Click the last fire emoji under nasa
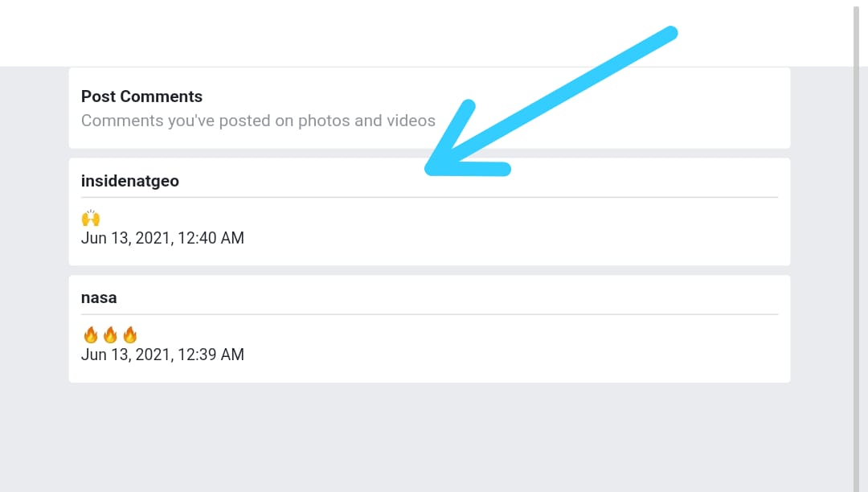Image resolution: width=868 pixels, height=492 pixels. coord(130,334)
